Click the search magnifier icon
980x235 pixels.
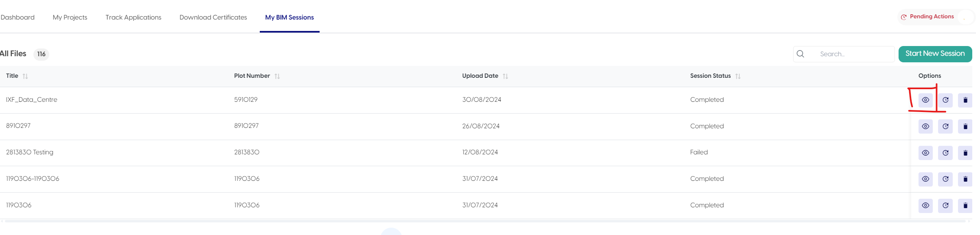800,54
